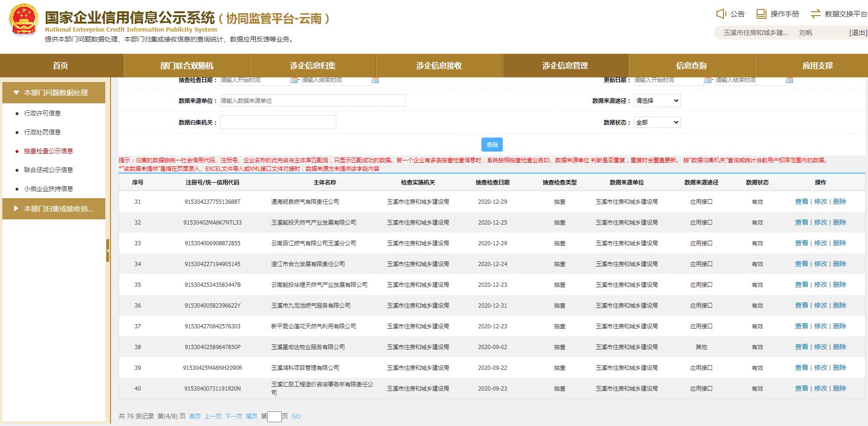This screenshot has height=426, width=868.
Task: Click 删除 for row 40
Action: [840, 388]
